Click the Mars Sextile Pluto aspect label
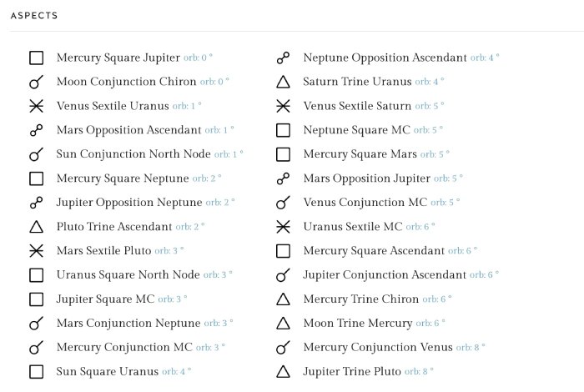This screenshot has height=392, width=584. 104,250
